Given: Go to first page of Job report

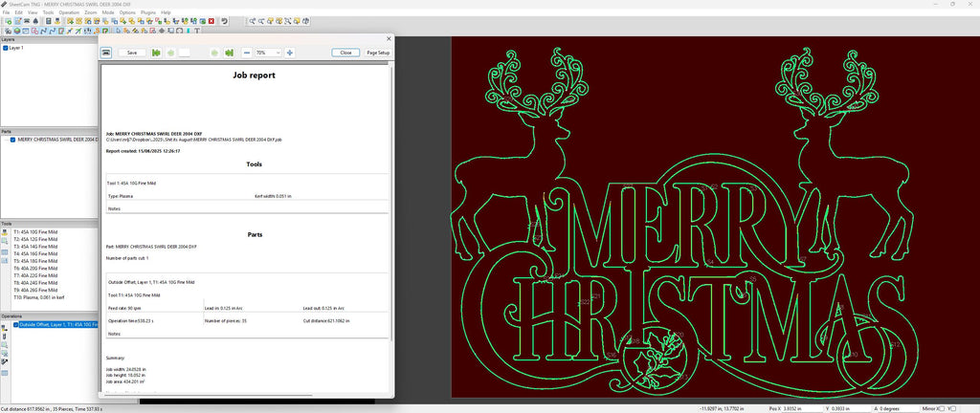Looking at the screenshot, I should (x=156, y=53).
